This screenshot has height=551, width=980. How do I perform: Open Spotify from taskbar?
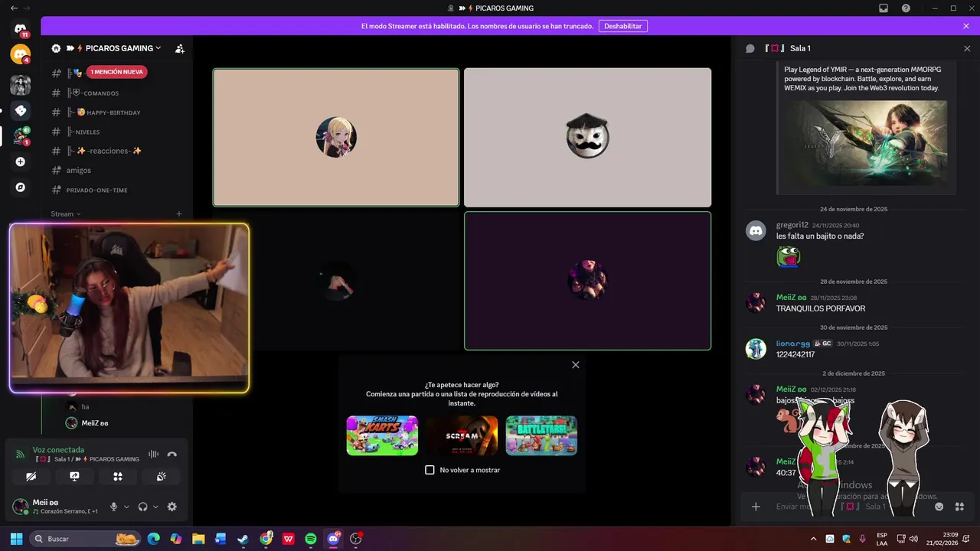[310, 539]
